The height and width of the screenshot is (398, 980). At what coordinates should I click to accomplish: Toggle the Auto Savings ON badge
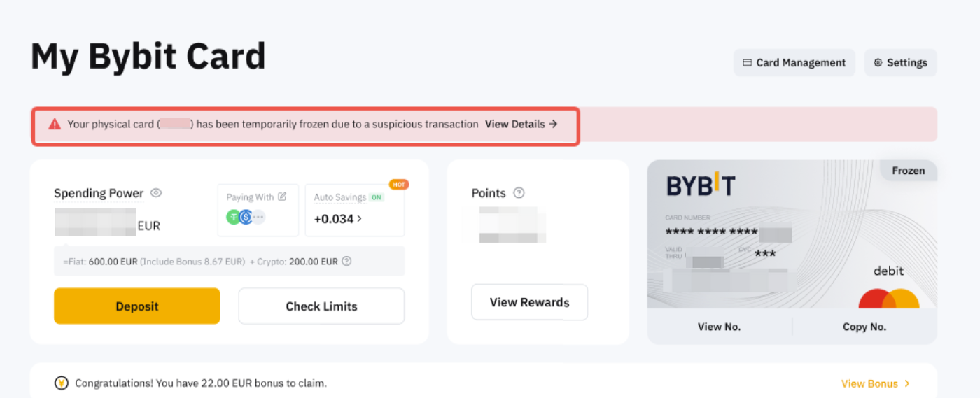pos(377,197)
